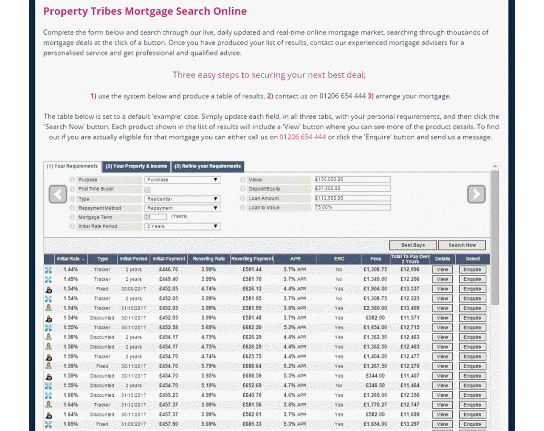Screen dimensions: 544x431
Task: Open Initial Rate Period dropdown showing 2 Years
Action: (182, 226)
